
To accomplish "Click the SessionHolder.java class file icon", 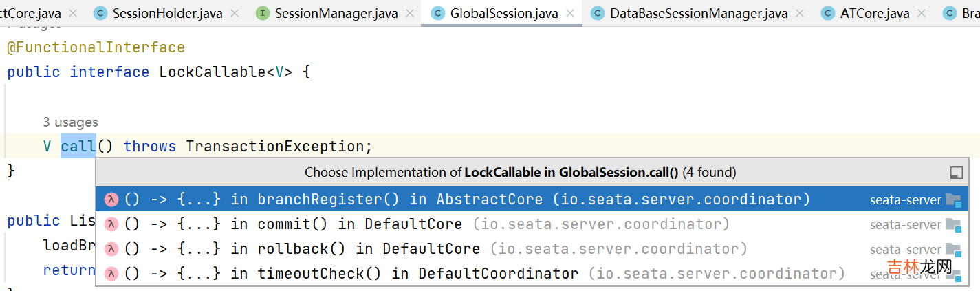I will click(100, 13).
